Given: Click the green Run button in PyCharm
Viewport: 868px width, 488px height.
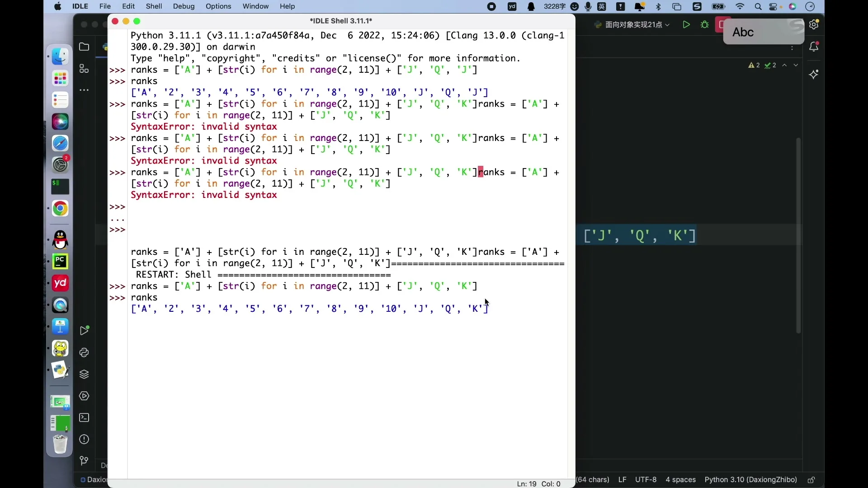Looking at the screenshot, I should tap(686, 25).
